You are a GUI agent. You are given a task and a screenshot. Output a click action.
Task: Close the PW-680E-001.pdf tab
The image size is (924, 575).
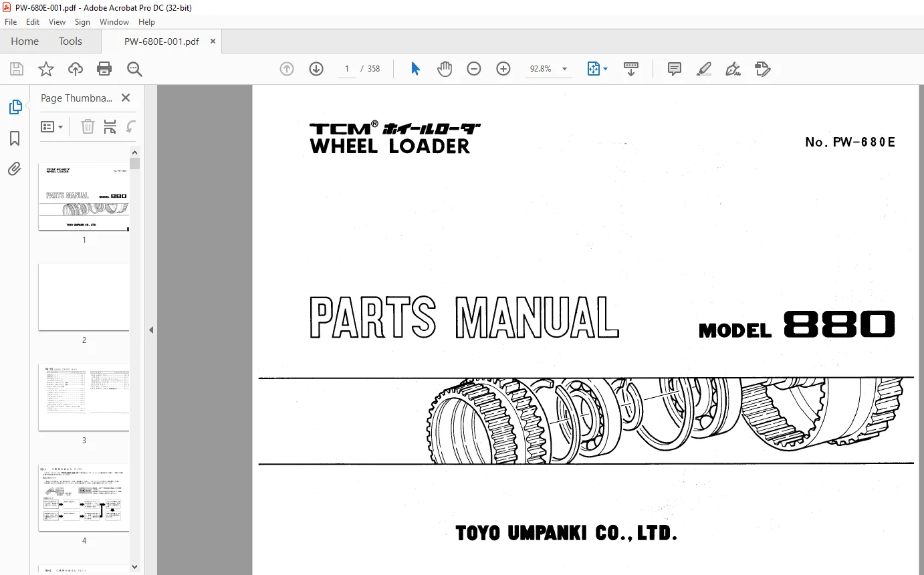tap(213, 41)
